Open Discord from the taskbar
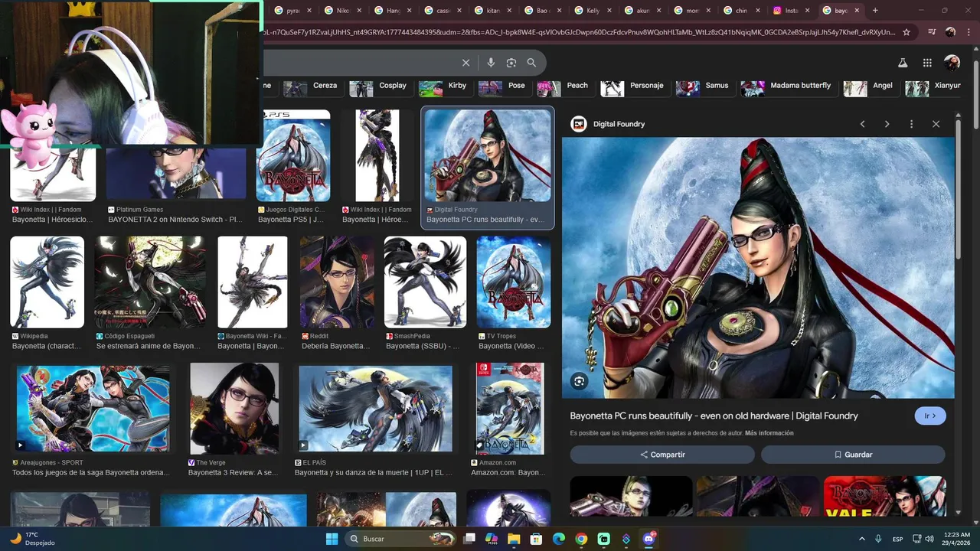980x551 pixels. [649, 539]
